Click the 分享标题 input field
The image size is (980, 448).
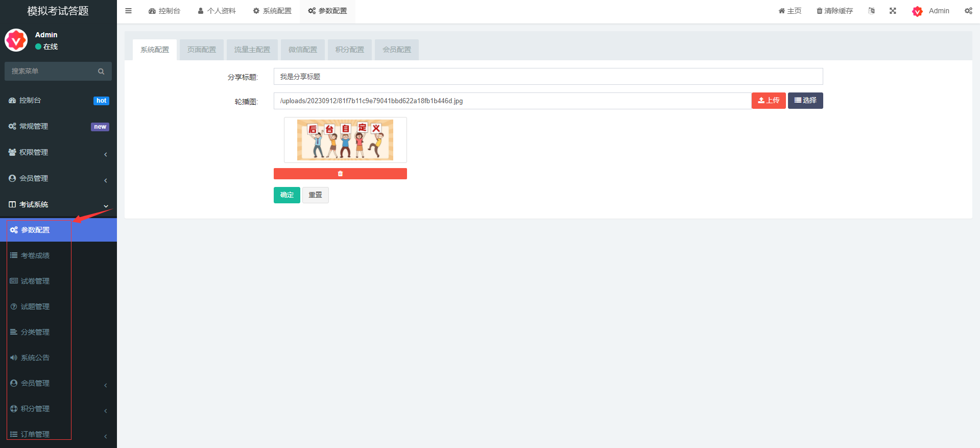point(547,77)
